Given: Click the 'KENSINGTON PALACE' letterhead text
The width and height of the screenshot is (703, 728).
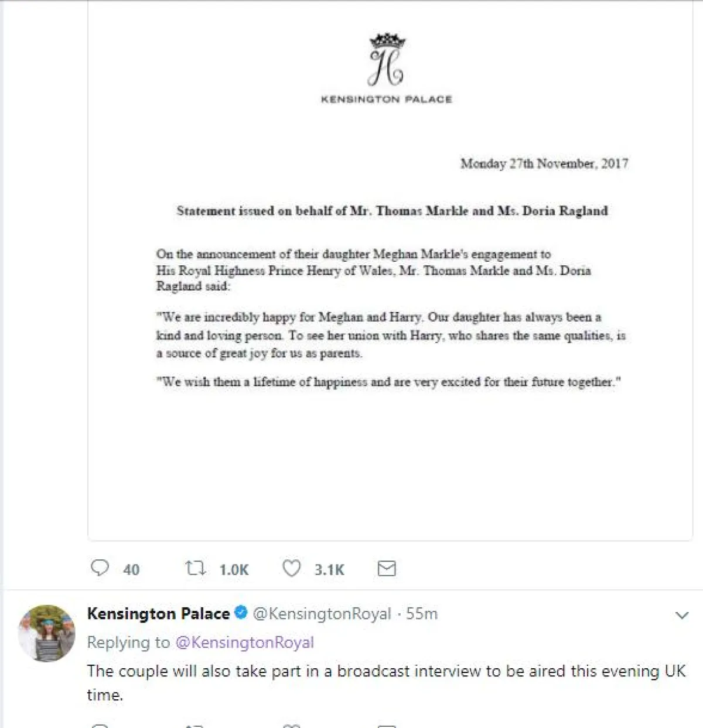Looking at the screenshot, I should pyautogui.click(x=387, y=100).
